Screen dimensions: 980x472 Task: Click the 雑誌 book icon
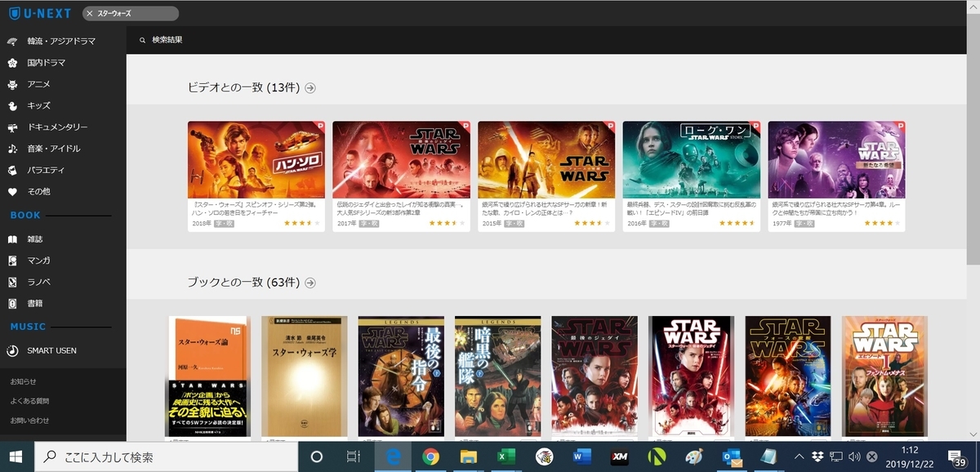click(12, 239)
